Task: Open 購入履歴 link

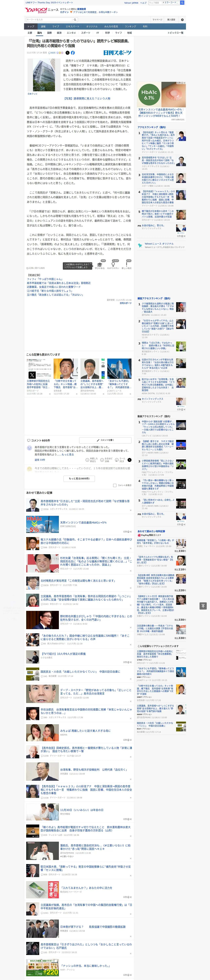Action: pyautogui.click(x=171, y=19)
